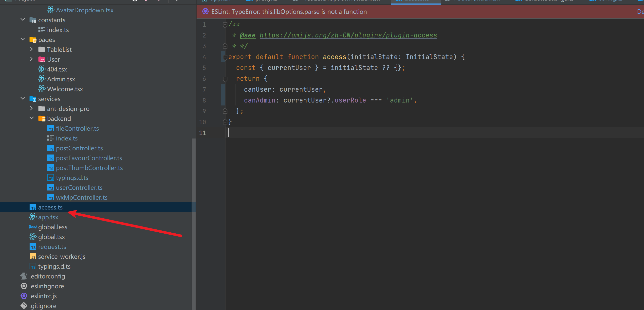The image size is (644, 310).
Task: Open postThumbController.ts in the tree
Action: pyautogui.click(x=89, y=168)
